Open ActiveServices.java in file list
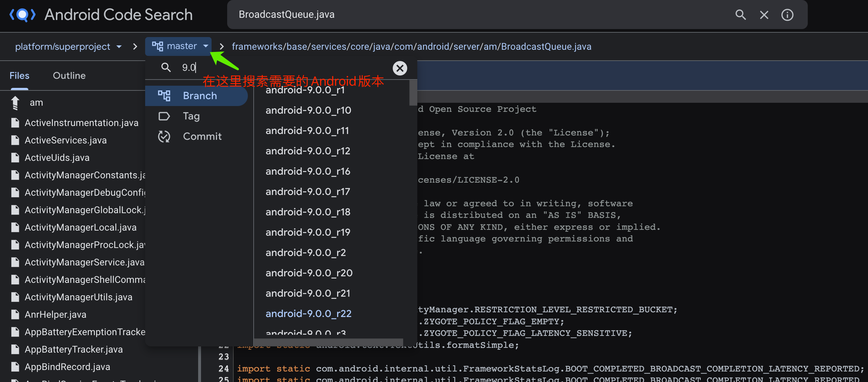Screen dimensions: 868x382 (65, 140)
